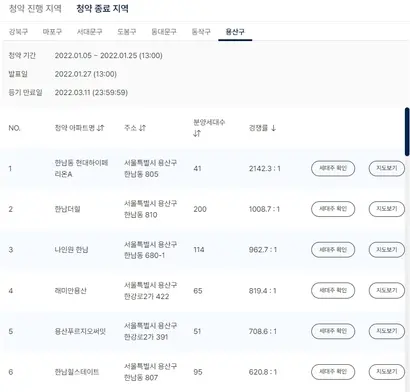Click household count 41

[197, 169]
